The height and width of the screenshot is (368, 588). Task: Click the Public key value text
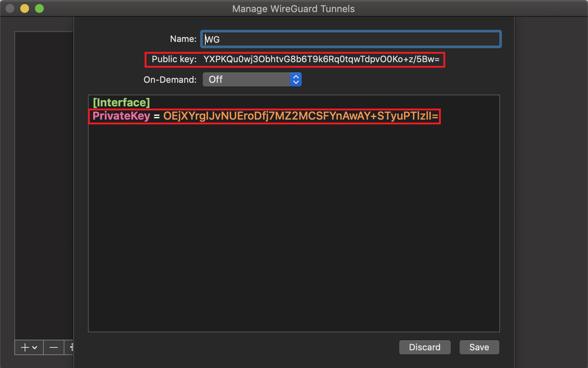click(x=321, y=60)
